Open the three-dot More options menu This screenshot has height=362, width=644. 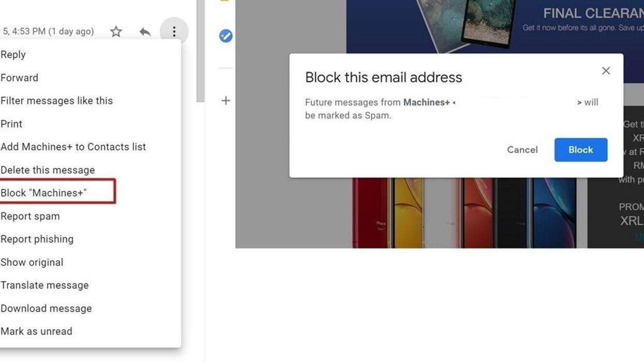click(x=174, y=32)
